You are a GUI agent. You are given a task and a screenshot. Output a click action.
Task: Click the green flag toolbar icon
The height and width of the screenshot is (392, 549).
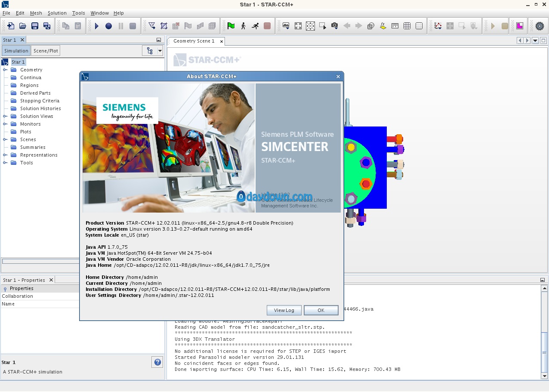pyautogui.click(x=231, y=26)
